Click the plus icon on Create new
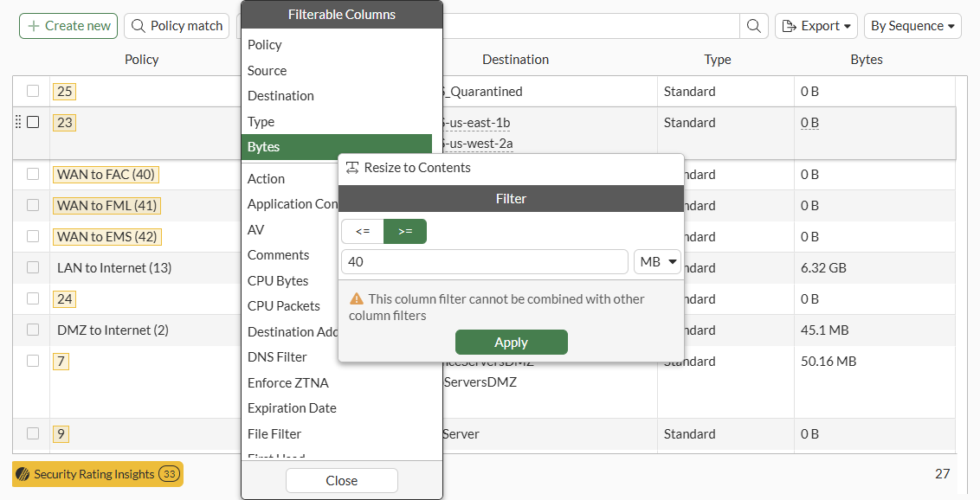980x500 pixels. coord(34,26)
